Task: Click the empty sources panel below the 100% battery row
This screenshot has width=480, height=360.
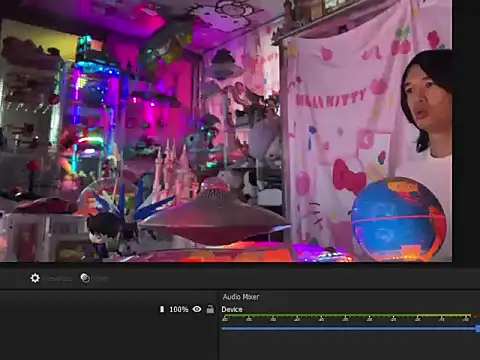Action: click(108, 338)
